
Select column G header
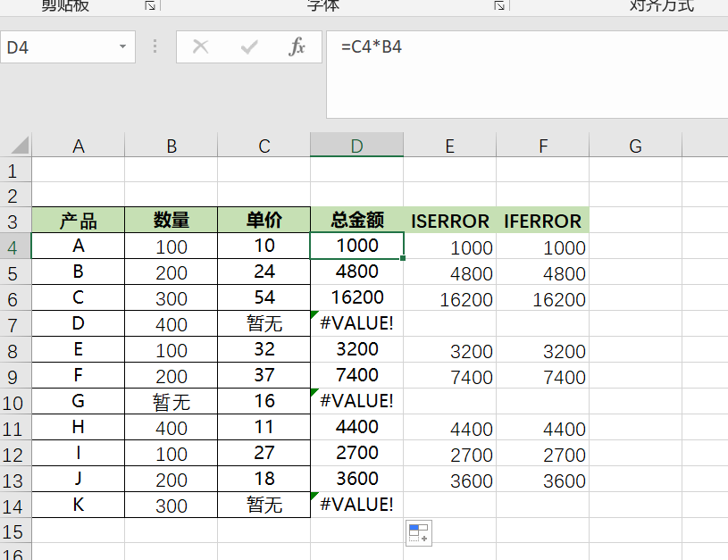click(636, 146)
